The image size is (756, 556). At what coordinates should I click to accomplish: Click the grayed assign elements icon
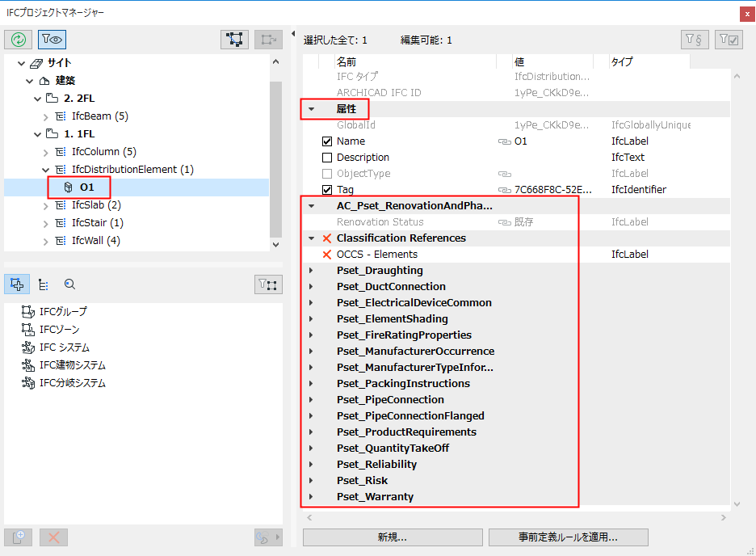tap(268, 40)
